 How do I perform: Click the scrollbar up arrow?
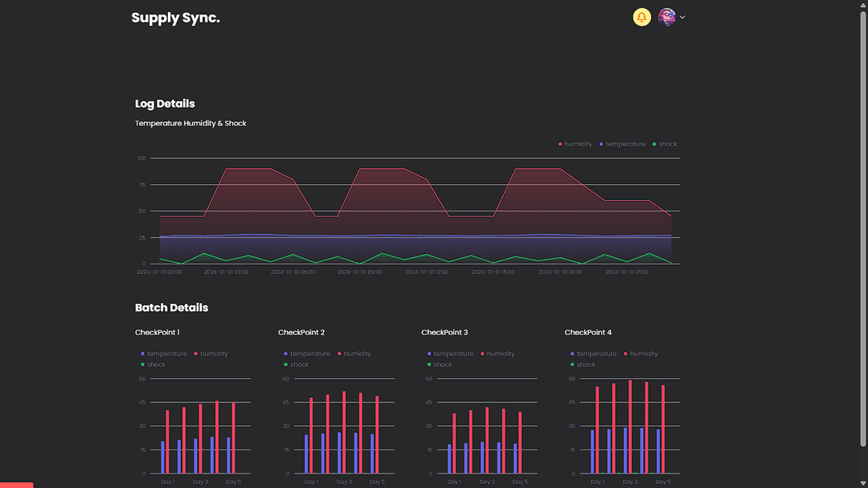pyautogui.click(x=863, y=5)
